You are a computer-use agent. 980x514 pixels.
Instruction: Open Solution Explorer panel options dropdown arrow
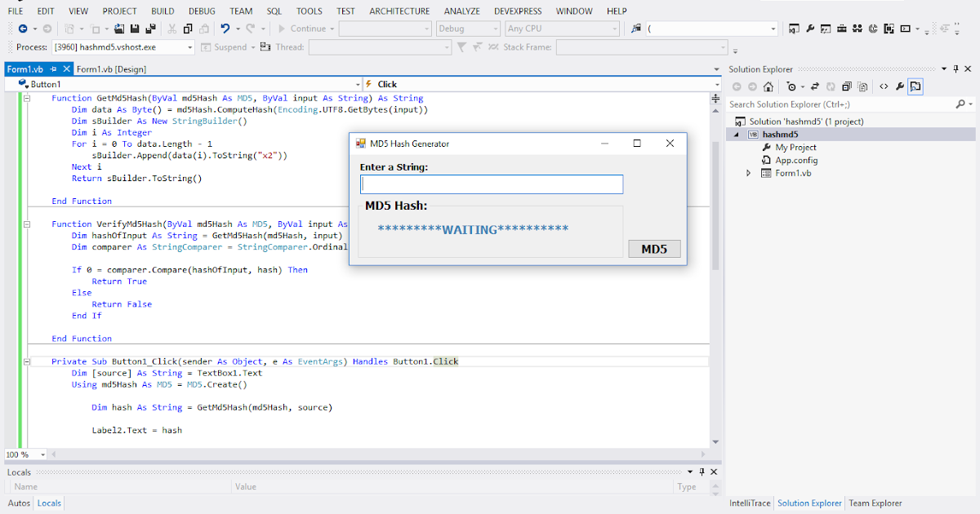click(x=944, y=69)
